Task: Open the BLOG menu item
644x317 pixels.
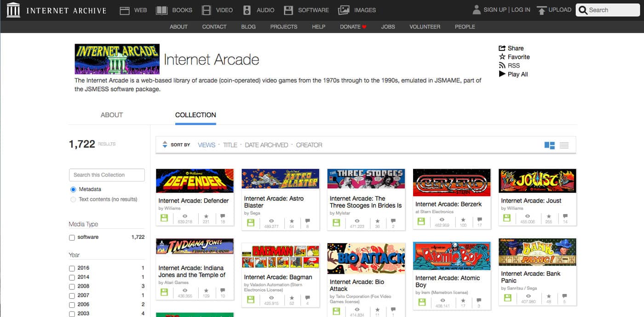Action: (248, 27)
